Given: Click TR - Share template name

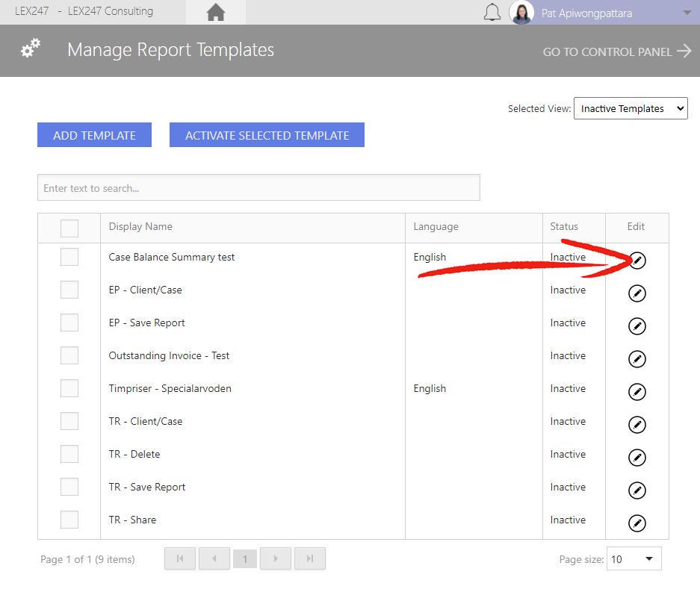Looking at the screenshot, I should pyautogui.click(x=132, y=520).
